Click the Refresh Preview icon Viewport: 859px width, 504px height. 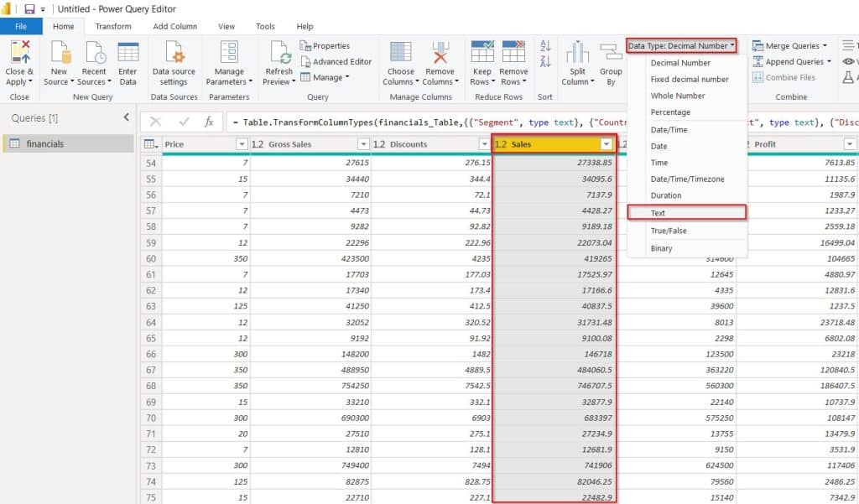point(280,53)
